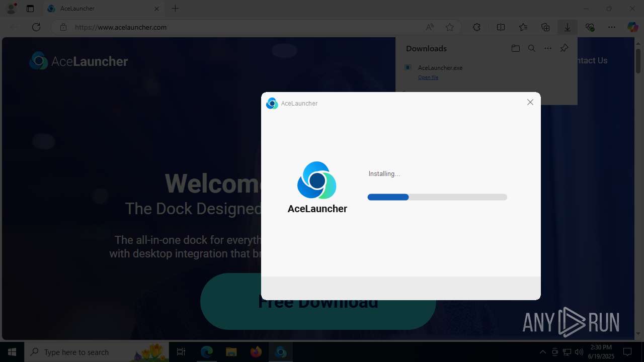
Task: Open the tab actions menu icon
Action: click(x=30, y=9)
